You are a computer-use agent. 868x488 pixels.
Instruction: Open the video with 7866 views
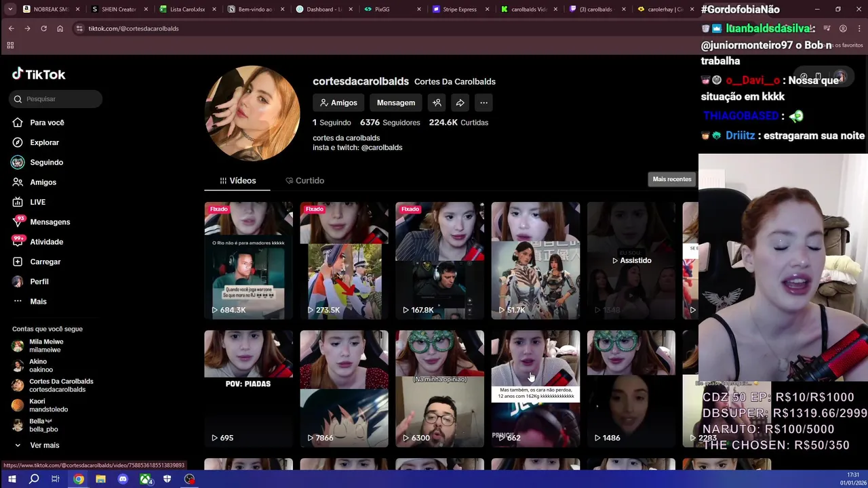(344, 389)
